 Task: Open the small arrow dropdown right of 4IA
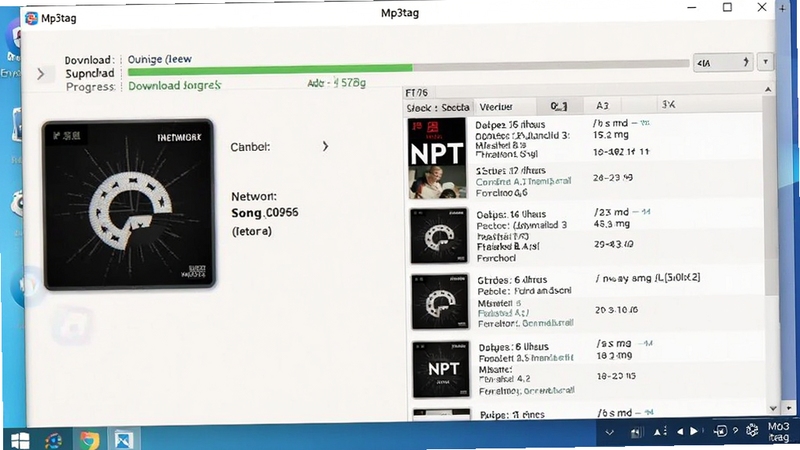tap(765, 62)
